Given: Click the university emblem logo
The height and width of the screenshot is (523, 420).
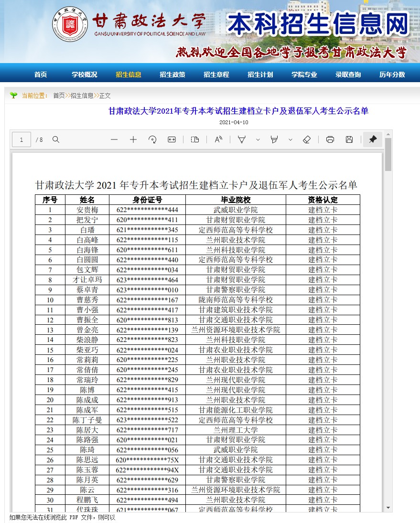Looking at the screenshot, I should 70,24.
